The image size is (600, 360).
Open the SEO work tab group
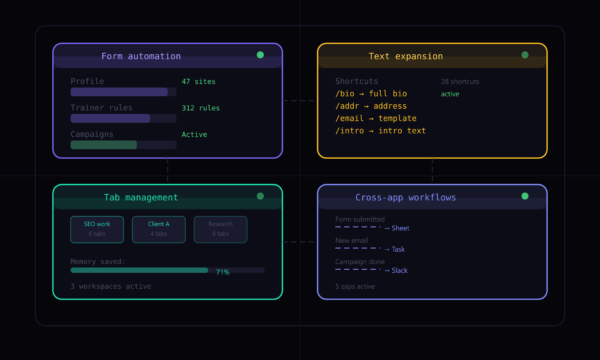97,230
